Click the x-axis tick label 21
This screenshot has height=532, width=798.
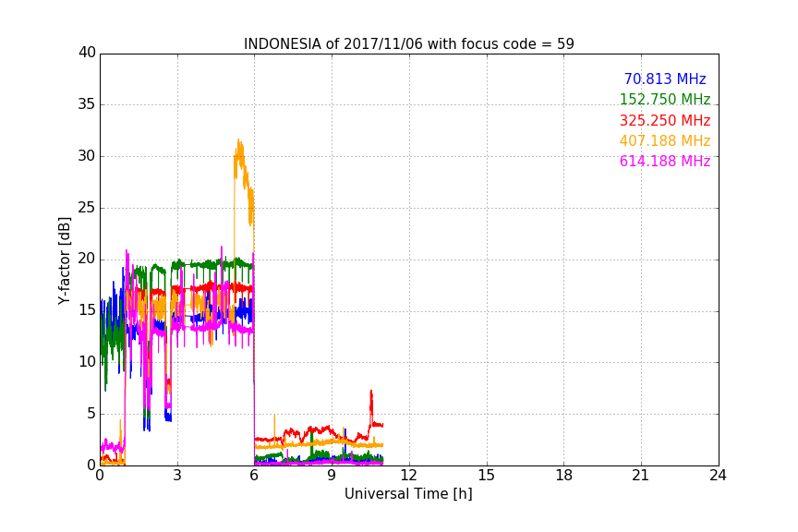(x=641, y=476)
